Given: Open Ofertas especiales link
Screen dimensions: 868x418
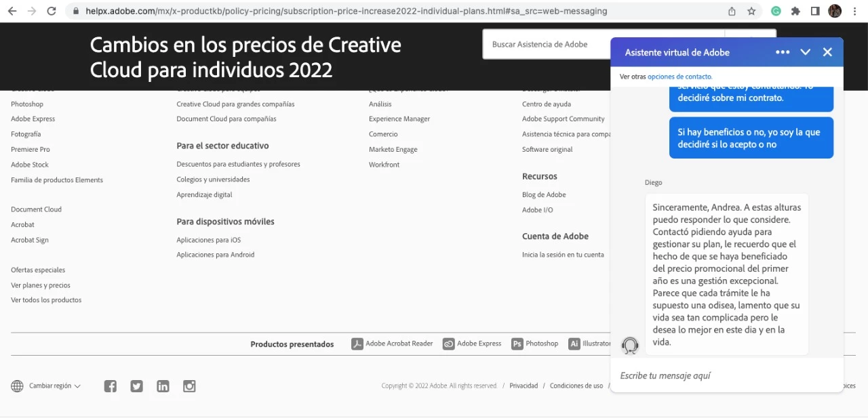Looking at the screenshot, I should (x=38, y=270).
